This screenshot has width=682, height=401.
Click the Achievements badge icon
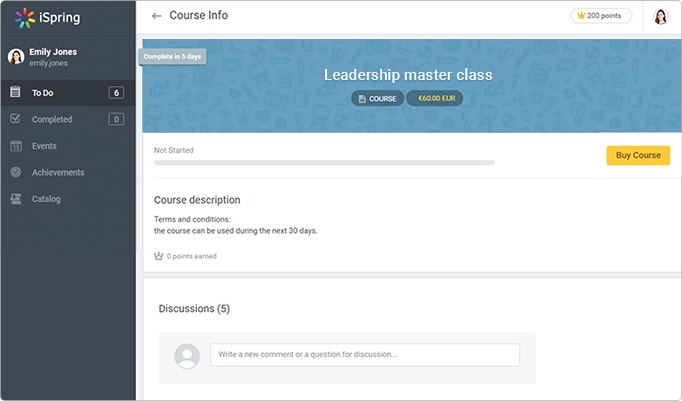tap(16, 172)
